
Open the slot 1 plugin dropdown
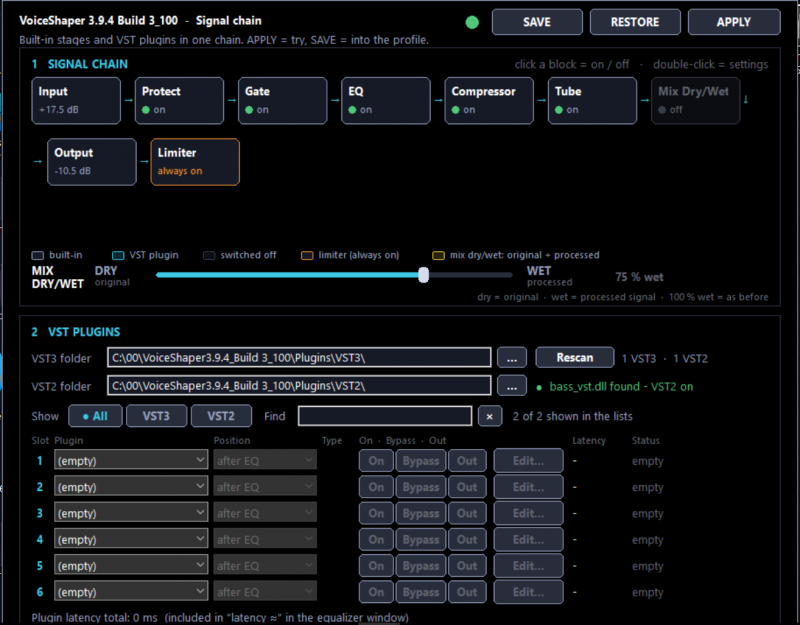coord(131,460)
